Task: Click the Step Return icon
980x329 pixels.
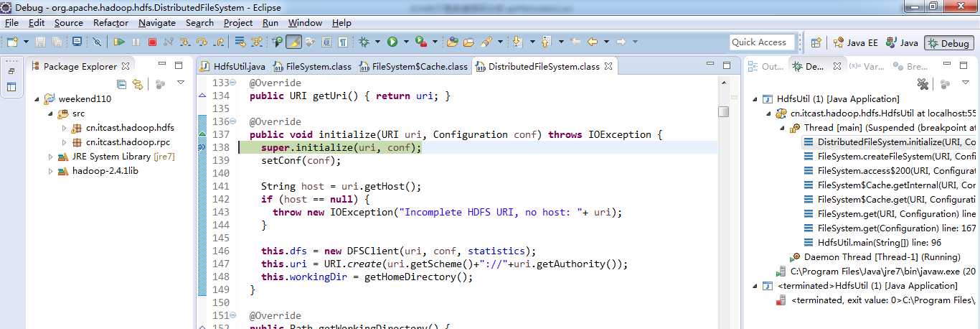Action: [x=219, y=42]
